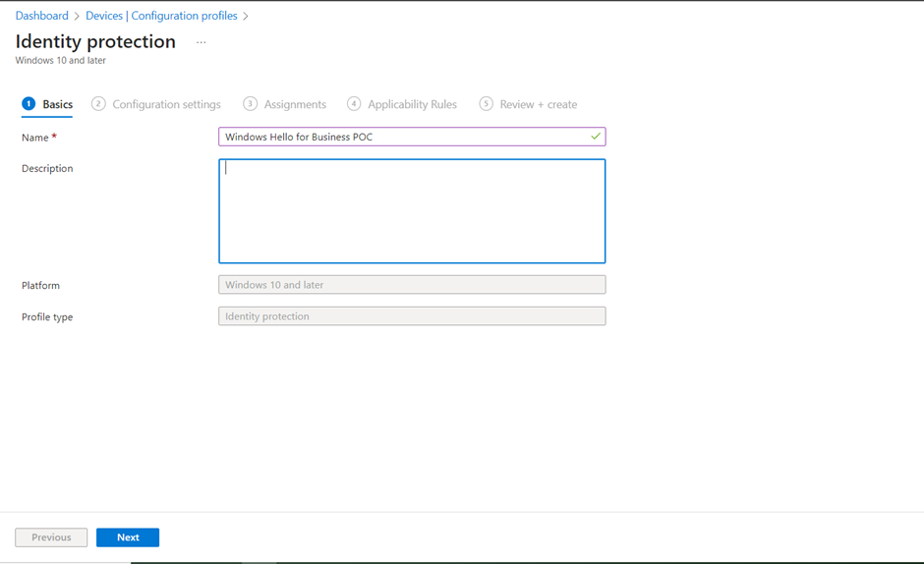Open the Assignments step
The height and width of the screenshot is (564, 924).
tap(285, 104)
